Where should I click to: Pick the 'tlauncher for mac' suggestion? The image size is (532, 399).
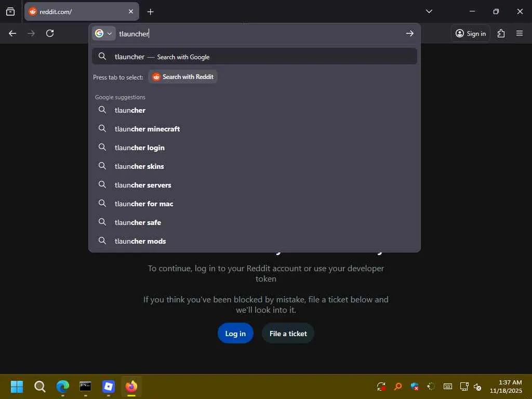(x=255, y=204)
